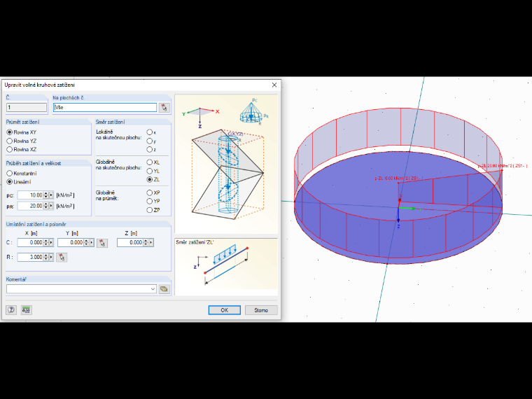
Task: Click the center Z coordinate field
Action: 130,243
